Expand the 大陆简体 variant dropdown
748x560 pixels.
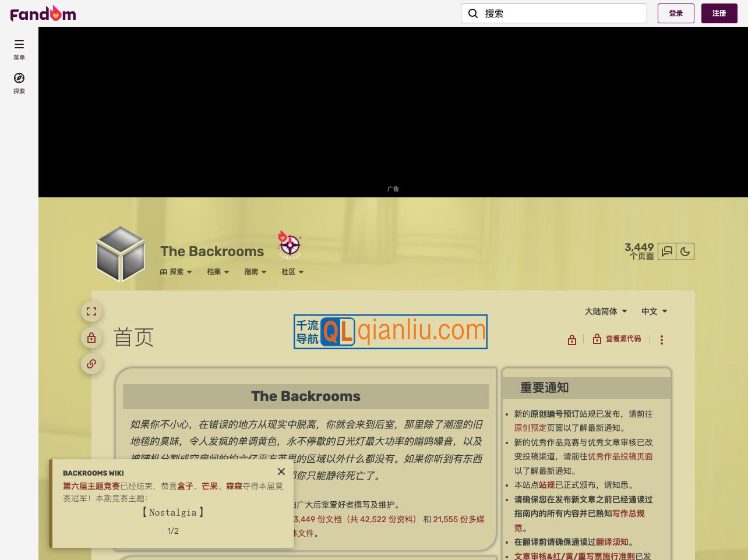[x=605, y=311]
